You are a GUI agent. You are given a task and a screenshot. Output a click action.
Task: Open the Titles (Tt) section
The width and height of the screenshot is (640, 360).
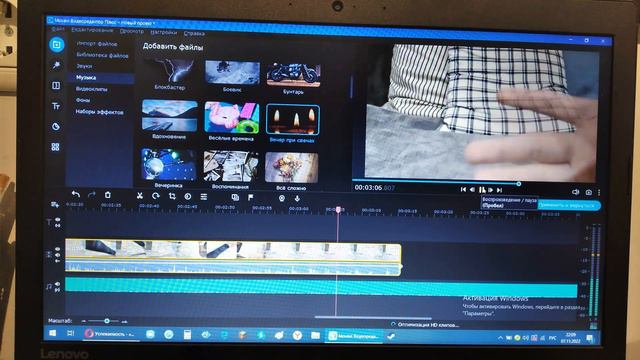(56, 106)
